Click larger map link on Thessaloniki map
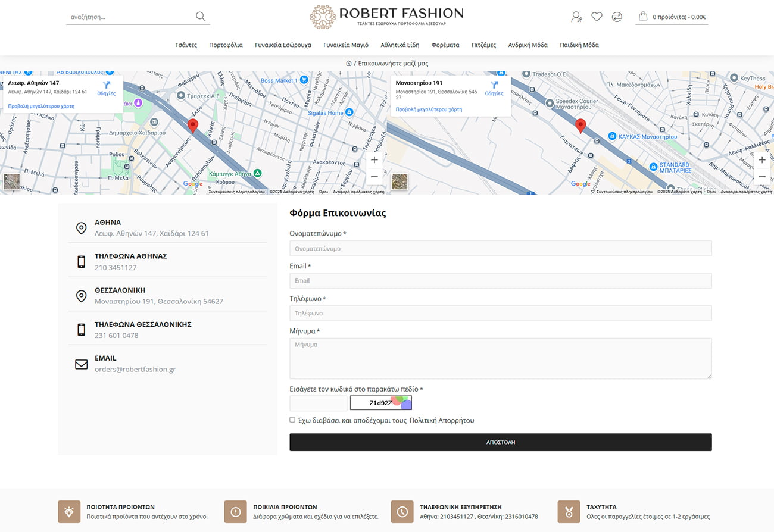 tap(429, 109)
